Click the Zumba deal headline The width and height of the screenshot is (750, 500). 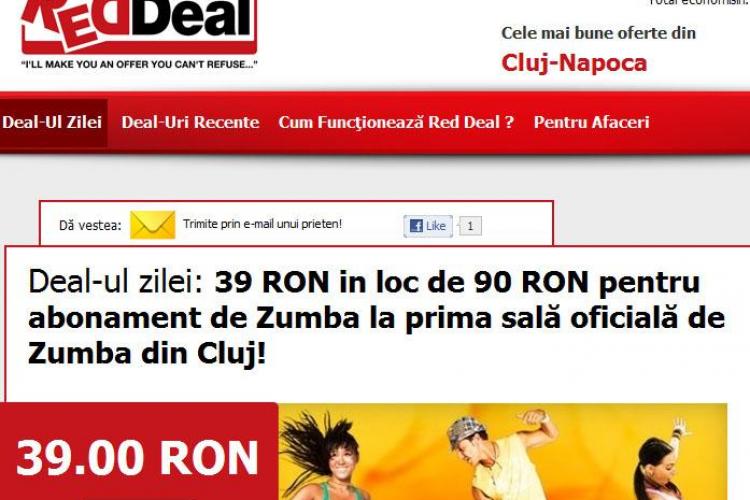(x=376, y=318)
